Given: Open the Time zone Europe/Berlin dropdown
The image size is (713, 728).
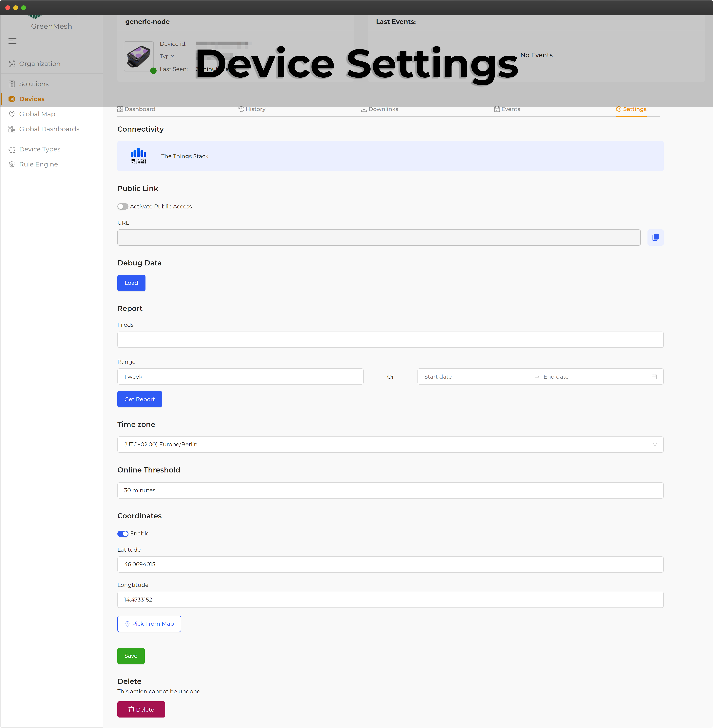Looking at the screenshot, I should pyautogui.click(x=390, y=445).
